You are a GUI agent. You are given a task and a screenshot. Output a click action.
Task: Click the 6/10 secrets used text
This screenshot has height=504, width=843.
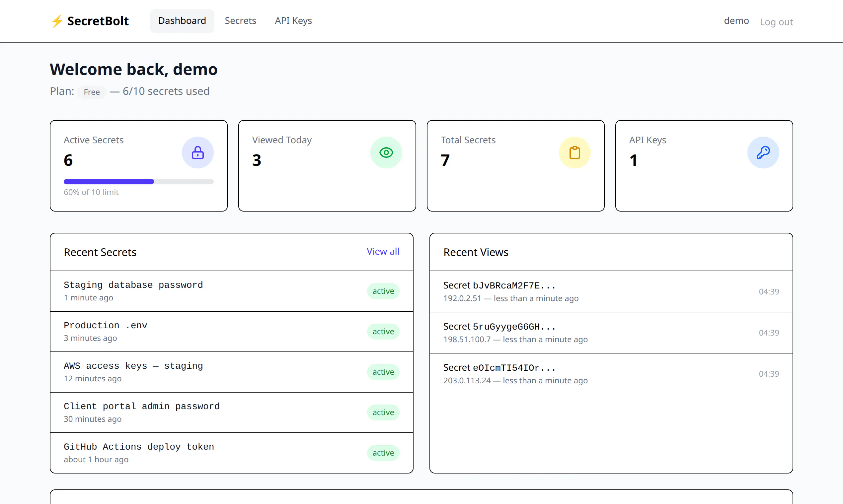click(x=166, y=91)
